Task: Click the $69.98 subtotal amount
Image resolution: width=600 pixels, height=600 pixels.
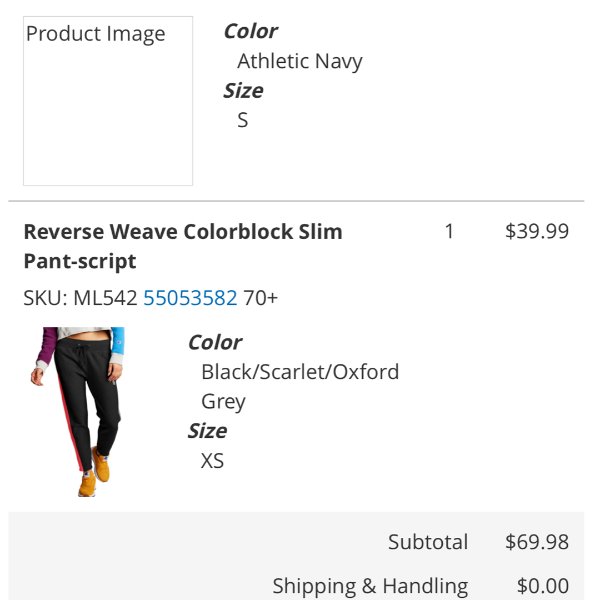Action: pos(537,542)
